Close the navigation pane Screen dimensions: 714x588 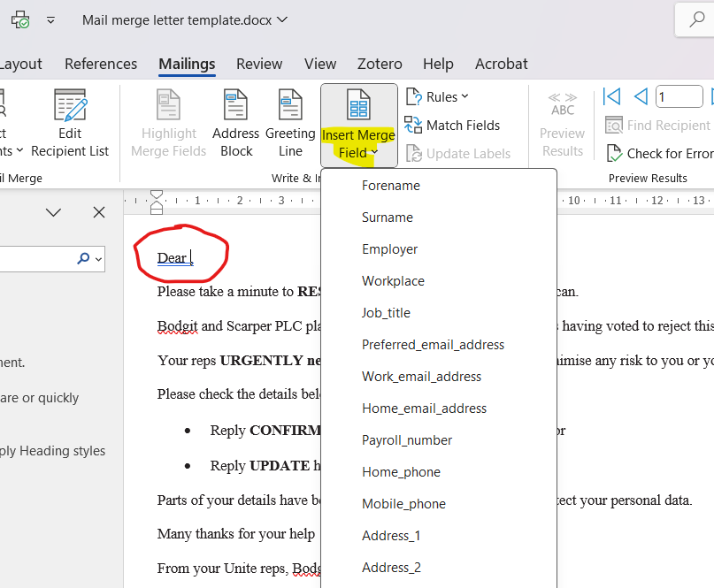click(x=99, y=212)
